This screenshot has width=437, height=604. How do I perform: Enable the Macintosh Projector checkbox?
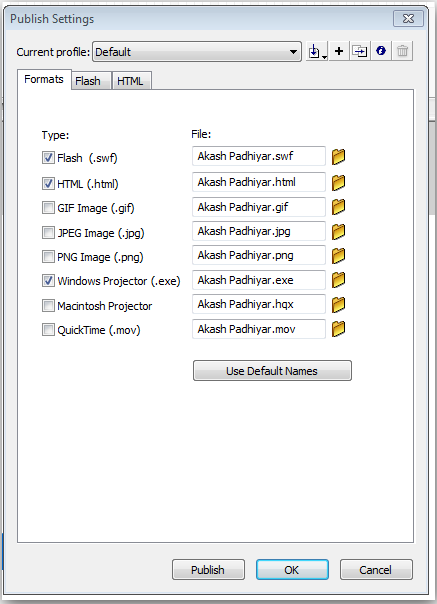click(48, 306)
